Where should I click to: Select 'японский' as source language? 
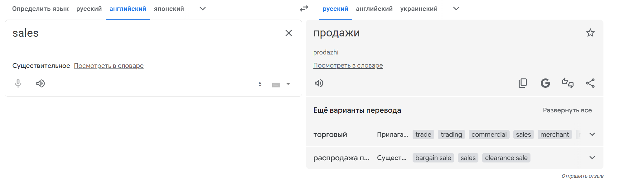169,9
